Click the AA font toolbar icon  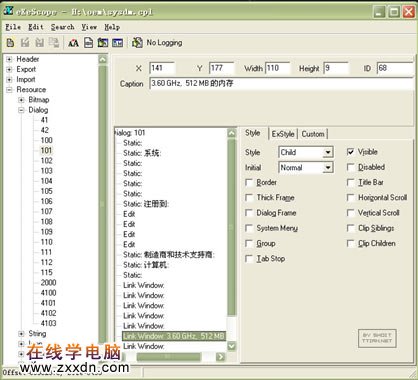click(x=73, y=43)
